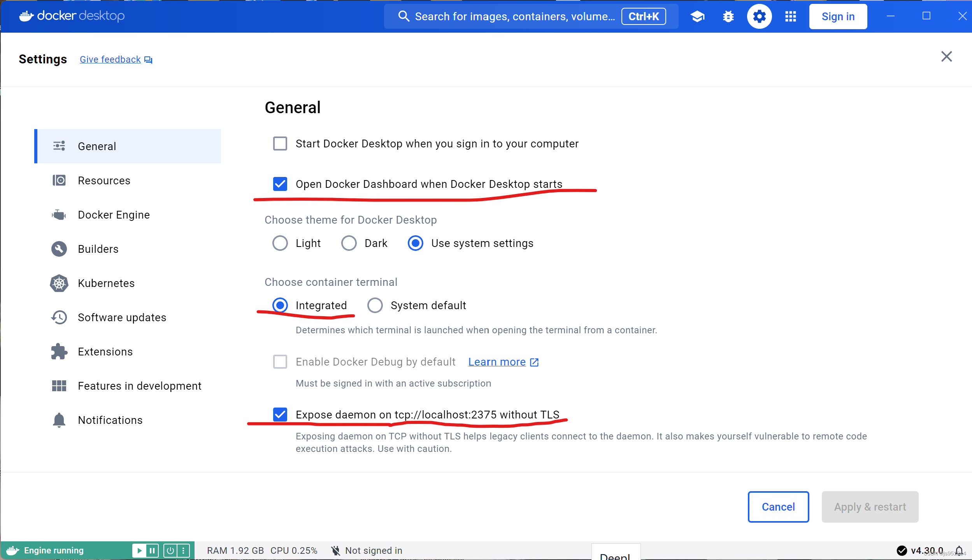The height and width of the screenshot is (560, 972).
Task: Pause the Docker engine from status bar
Action: pos(152,550)
